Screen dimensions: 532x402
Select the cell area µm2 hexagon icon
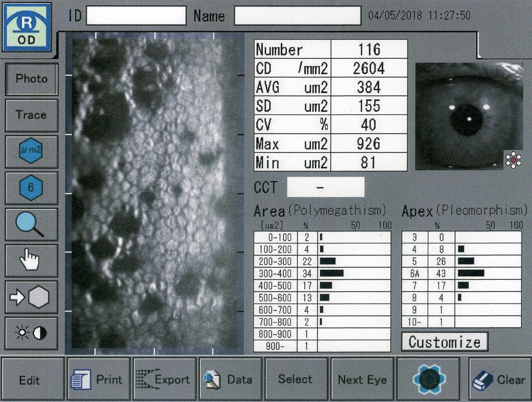tap(31, 151)
